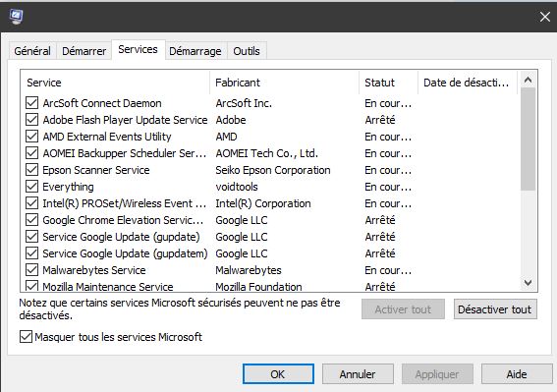This screenshot has height=392, width=557.
Task: Toggle Masquer tous les services Microsoft
Action: pos(26,337)
